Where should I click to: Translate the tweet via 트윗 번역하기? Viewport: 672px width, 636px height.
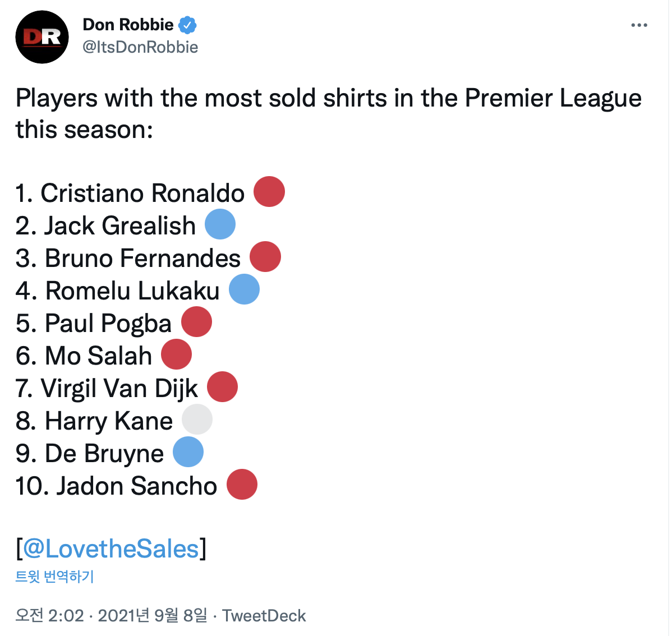click(x=54, y=577)
